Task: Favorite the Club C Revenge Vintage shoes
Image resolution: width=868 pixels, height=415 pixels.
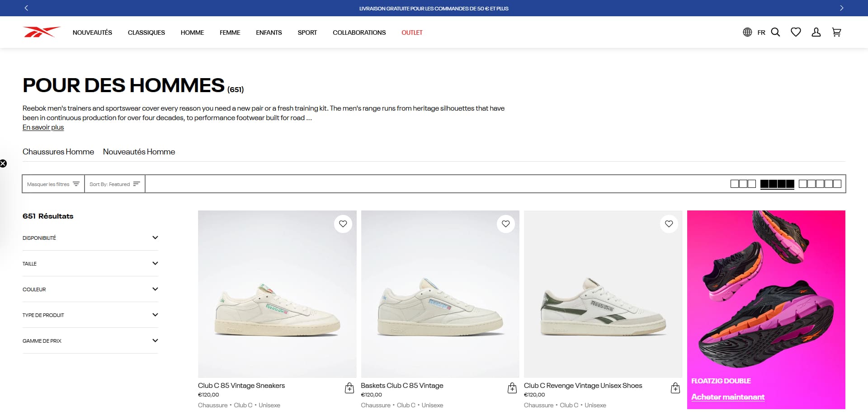Action: pos(669,224)
